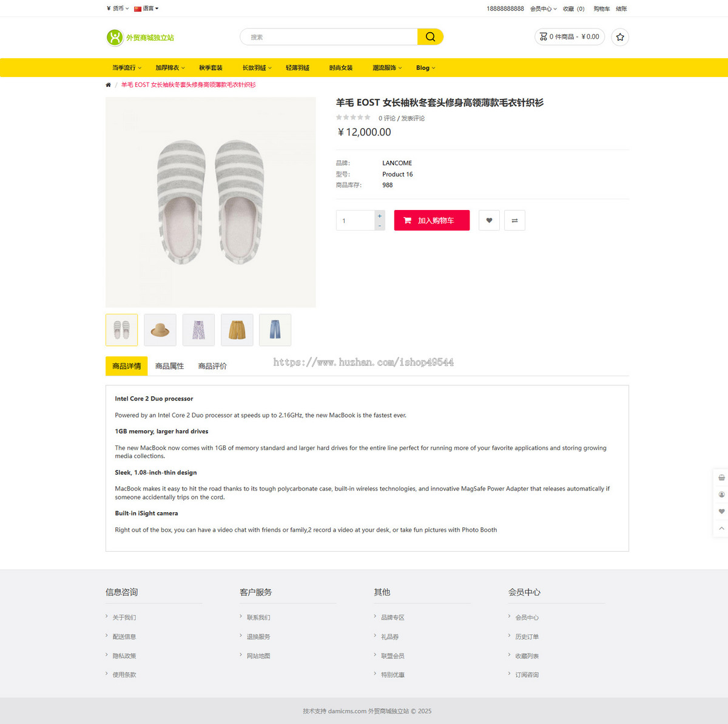Open 购物车 link in top bar
The image size is (728, 724).
point(602,8)
